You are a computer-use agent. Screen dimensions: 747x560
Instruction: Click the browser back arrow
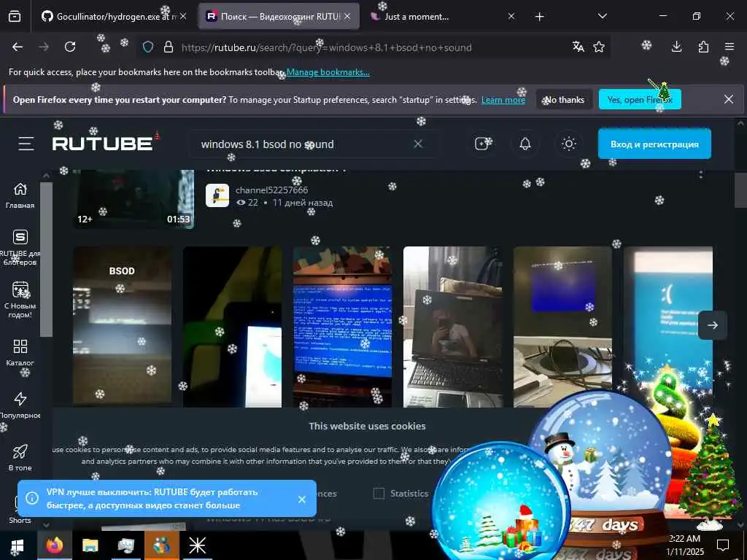click(18, 47)
